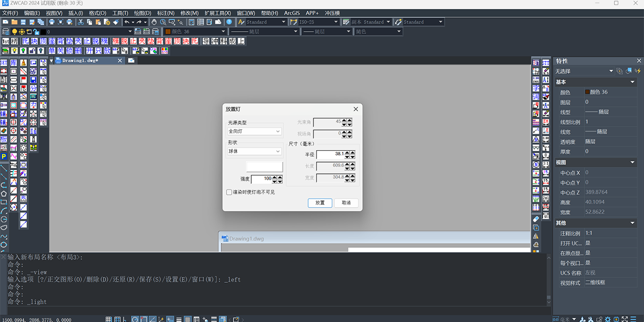644x322 pixels.
Task: Select the Pan hand tool
Action: [x=154, y=22]
